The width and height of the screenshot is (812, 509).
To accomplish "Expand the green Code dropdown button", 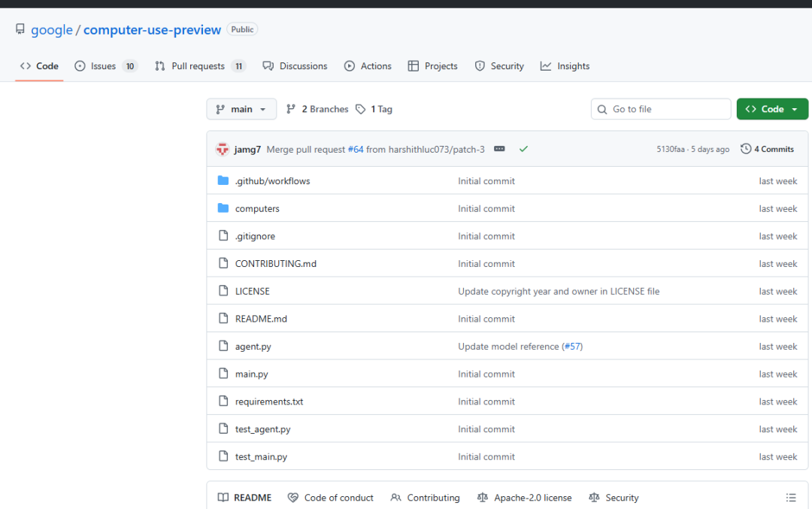I will [x=772, y=109].
